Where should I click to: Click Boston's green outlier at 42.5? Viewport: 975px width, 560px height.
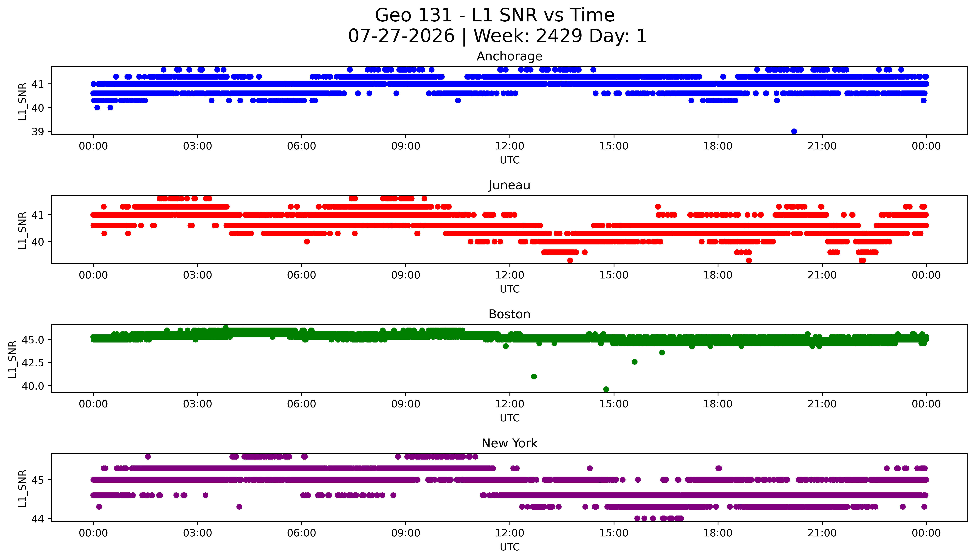pos(635,362)
